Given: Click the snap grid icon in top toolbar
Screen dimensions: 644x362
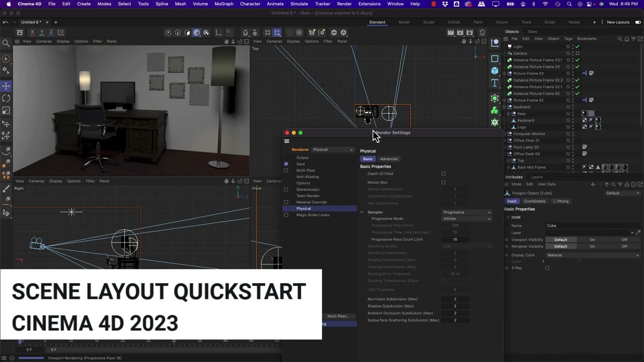Looking at the screenshot, I should pyautogui.click(x=277, y=33).
